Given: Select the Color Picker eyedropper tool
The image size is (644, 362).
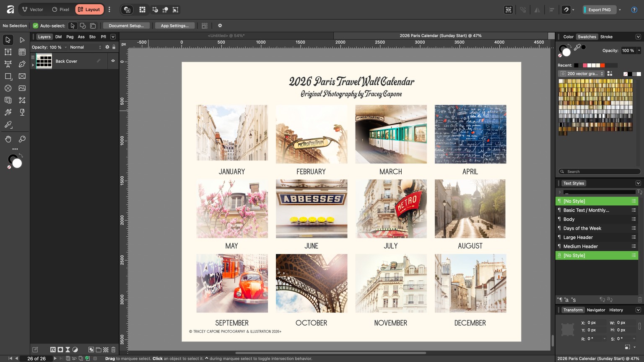Looking at the screenshot, I should point(8,124).
